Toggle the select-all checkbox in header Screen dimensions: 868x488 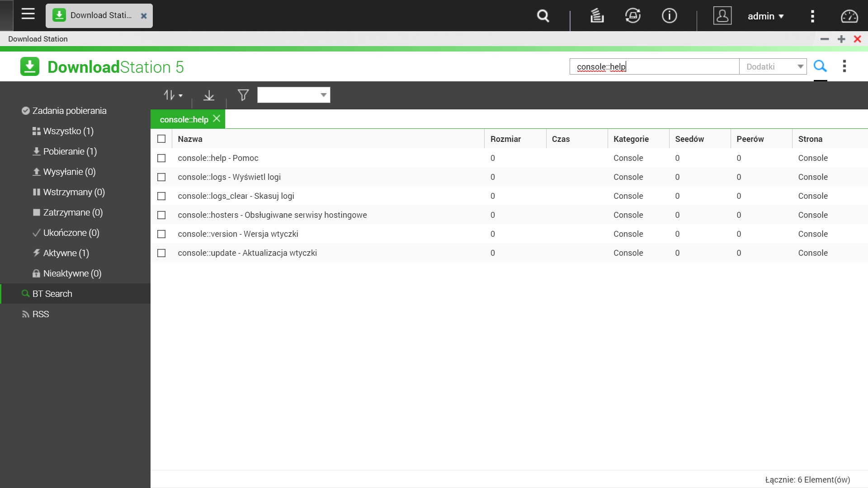(x=161, y=139)
